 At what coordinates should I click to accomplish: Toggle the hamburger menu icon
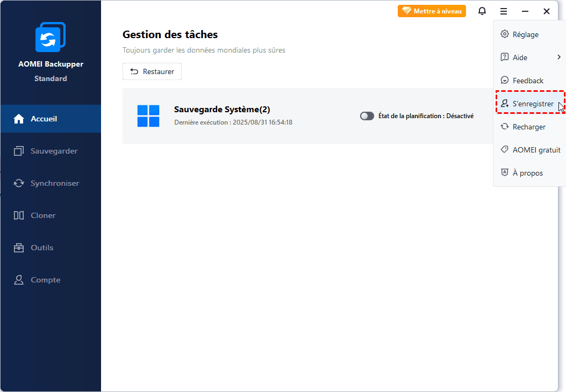(x=504, y=11)
